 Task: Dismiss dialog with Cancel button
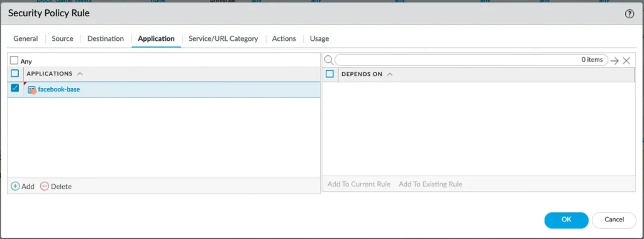614,220
